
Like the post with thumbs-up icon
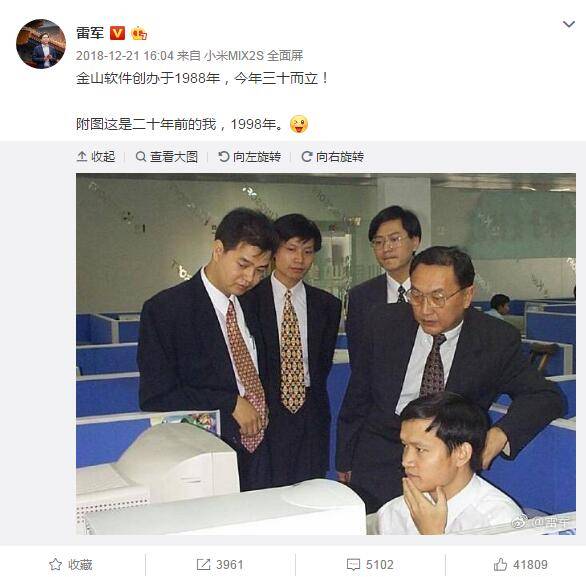pyautogui.click(x=500, y=564)
